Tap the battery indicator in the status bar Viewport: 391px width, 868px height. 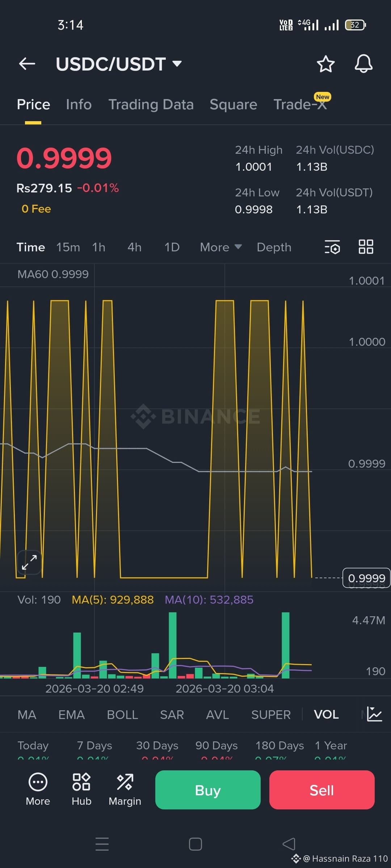(356, 25)
